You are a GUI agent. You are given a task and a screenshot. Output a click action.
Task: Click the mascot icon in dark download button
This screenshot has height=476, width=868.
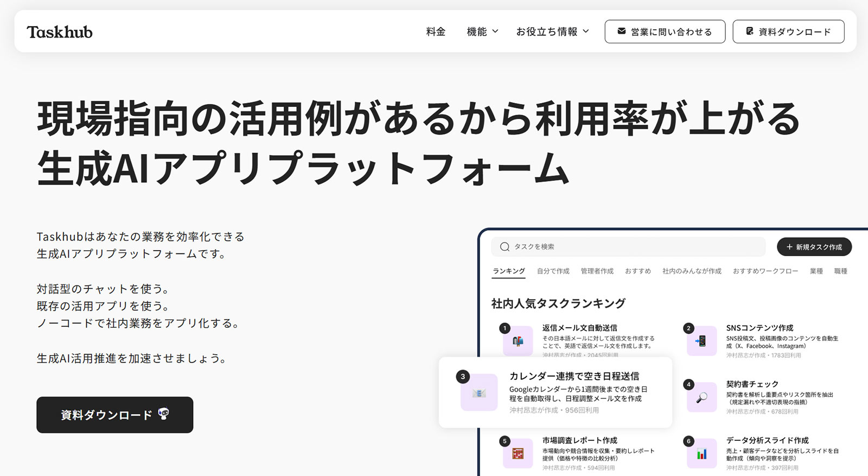(163, 414)
